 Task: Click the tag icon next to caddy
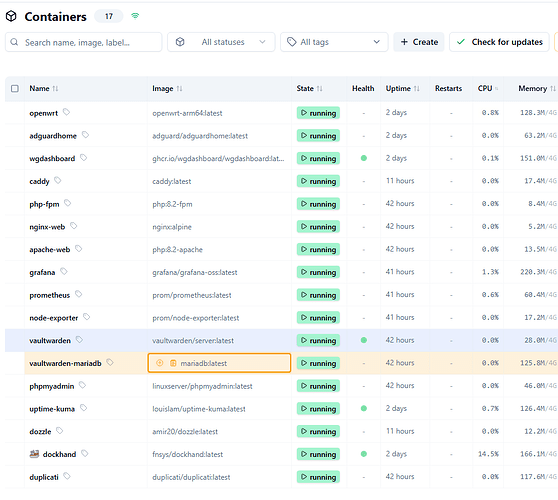click(x=58, y=180)
